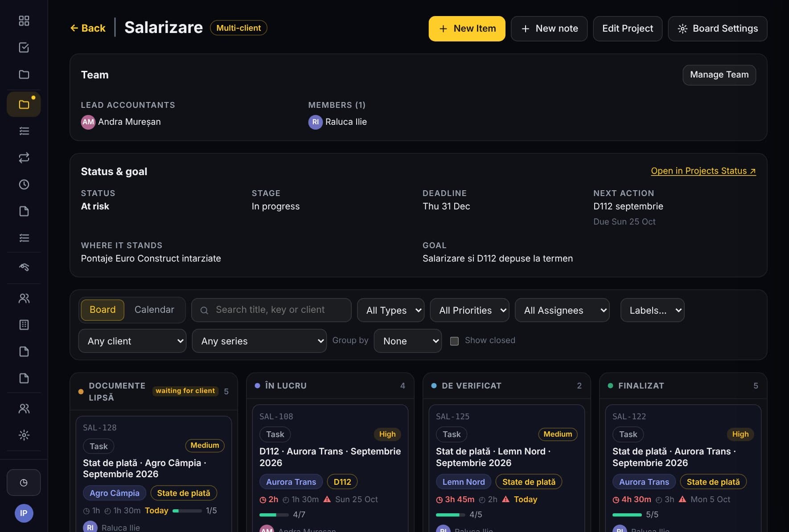The width and height of the screenshot is (789, 532).
Task: Open the Any client dropdown
Action: coord(132,341)
